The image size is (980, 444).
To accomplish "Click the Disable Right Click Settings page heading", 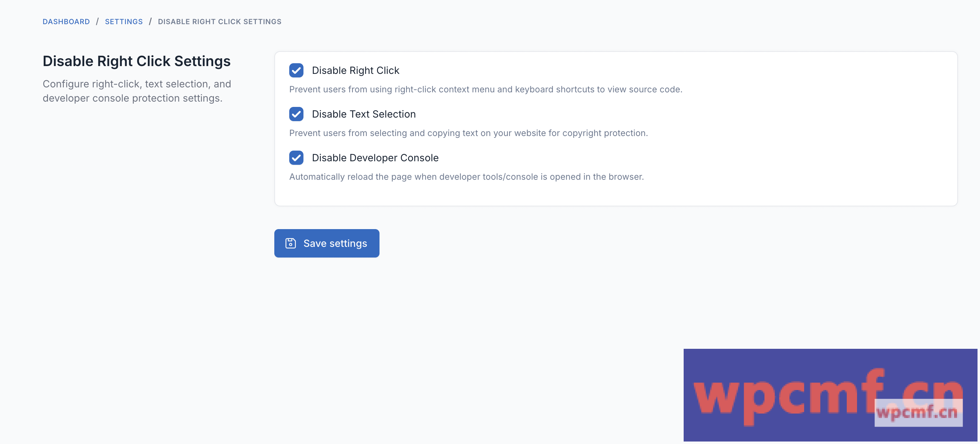I will (x=136, y=61).
